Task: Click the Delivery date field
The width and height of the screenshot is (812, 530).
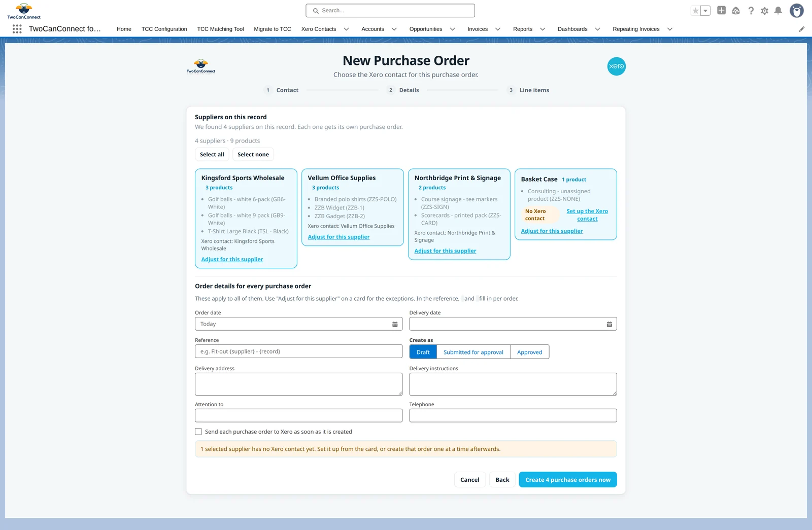Action: [x=513, y=324]
